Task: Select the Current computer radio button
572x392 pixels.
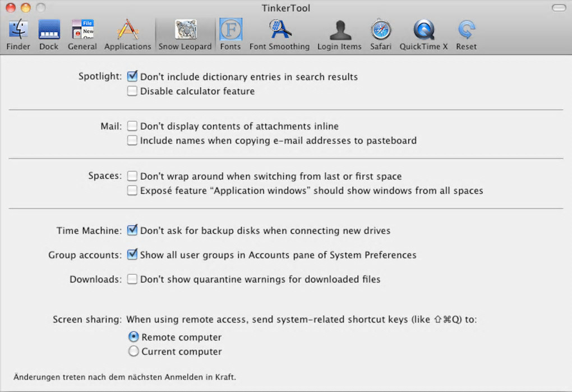Action: [x=133, y=351]
